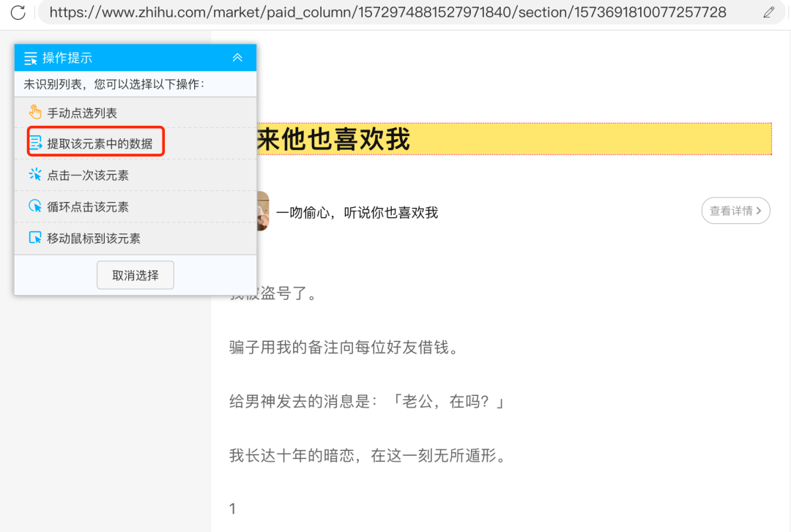Viewport: 791px width, 532px height.
Task: Reload the page with the refresh icon
Action: click(18, 12)
